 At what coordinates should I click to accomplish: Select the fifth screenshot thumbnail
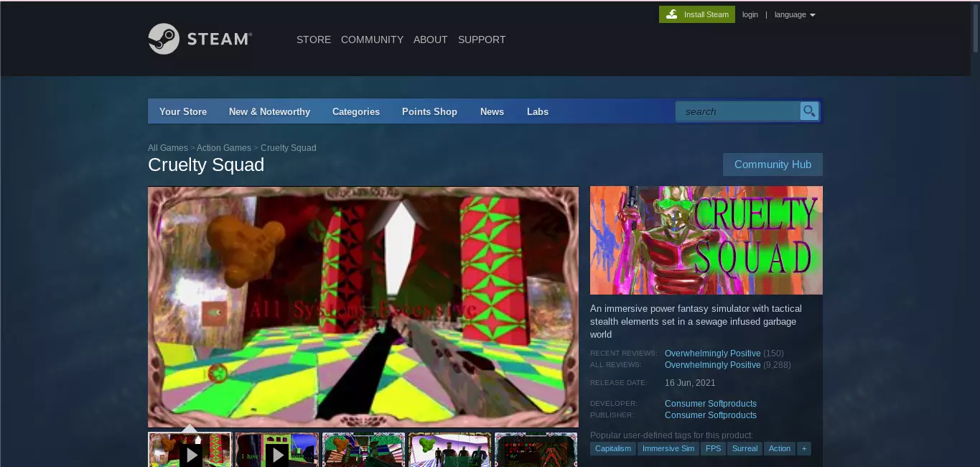[536, 450]
